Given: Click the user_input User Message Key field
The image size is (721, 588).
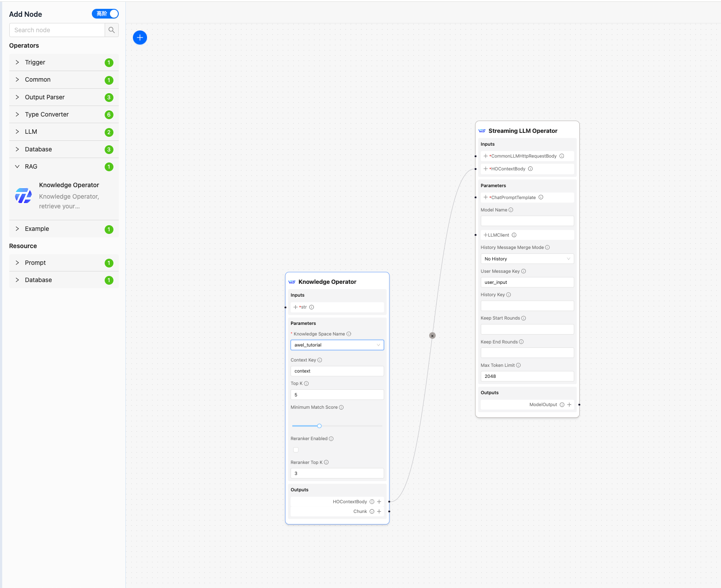Looking at the screenshot, I should coord(527,282).
